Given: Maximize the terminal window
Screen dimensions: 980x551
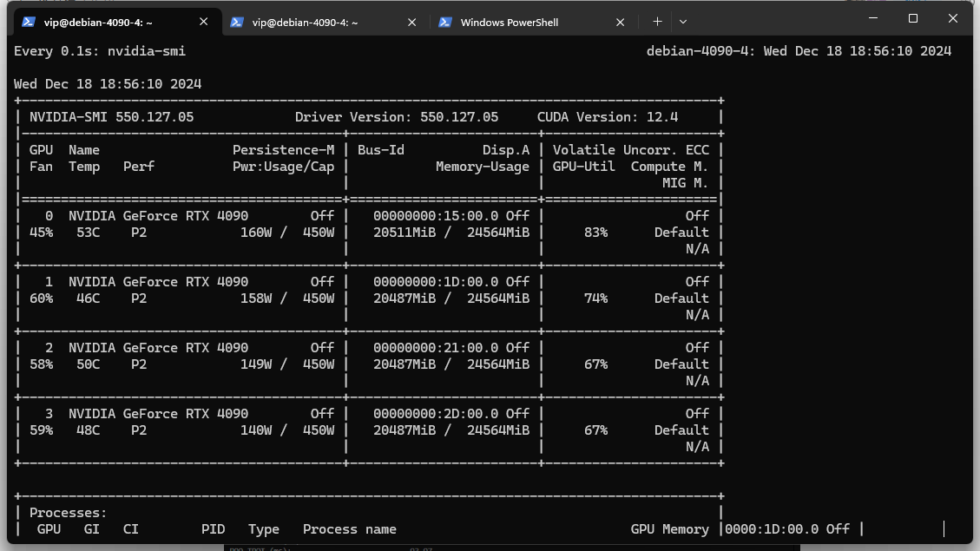Looking at the screenshot, I should 913,18.
